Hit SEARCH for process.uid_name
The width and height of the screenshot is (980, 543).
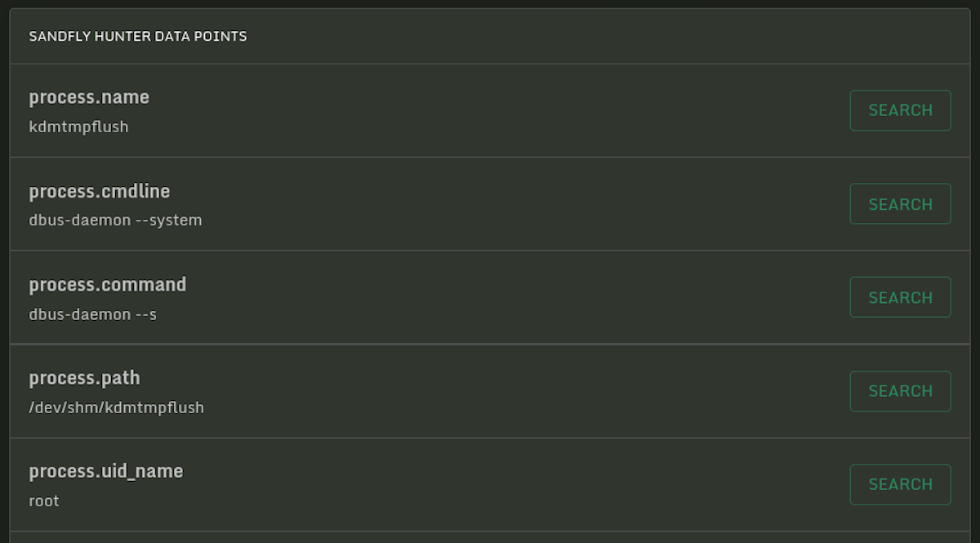click(x=900, y=484)
